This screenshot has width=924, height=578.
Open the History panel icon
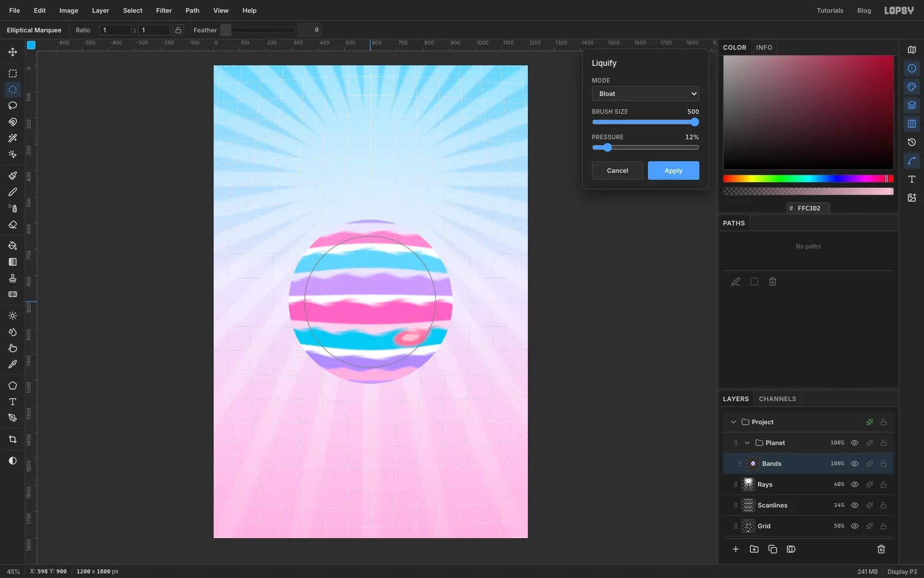pyautogui.click(x=912, y=142)
